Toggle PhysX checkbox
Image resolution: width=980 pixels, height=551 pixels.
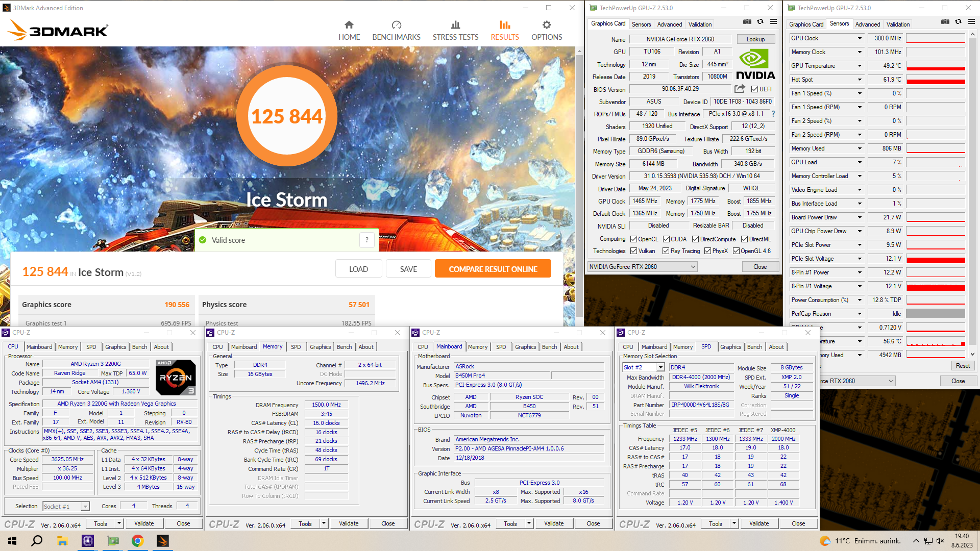point(707,251)
